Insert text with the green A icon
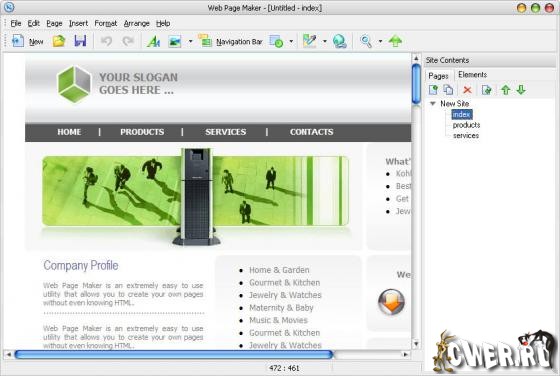The width and height of the screenshot is (560, 376). pyautogui.click(x=154, y=41)
